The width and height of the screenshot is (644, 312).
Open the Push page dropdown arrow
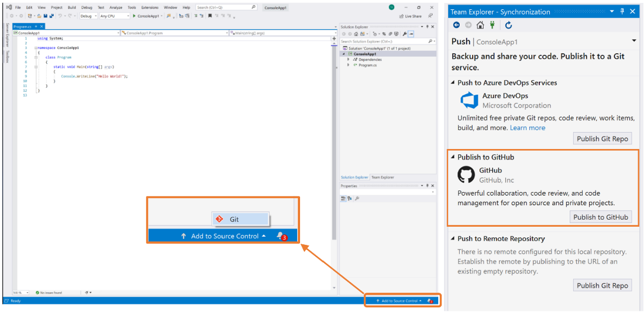[635, 40]
